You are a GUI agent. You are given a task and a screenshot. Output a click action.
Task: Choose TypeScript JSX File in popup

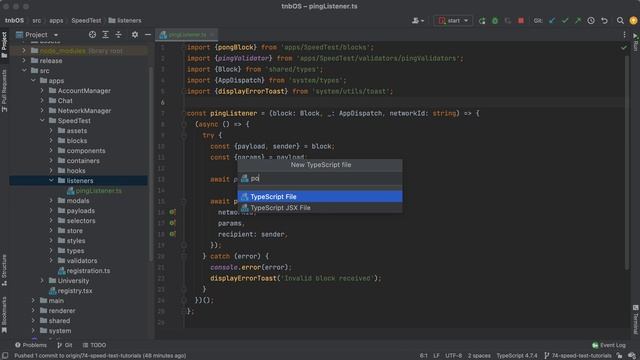point(320,208)
